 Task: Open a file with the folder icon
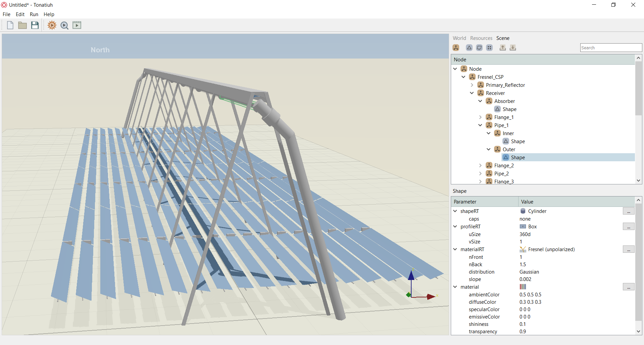[x=22, y=25]
